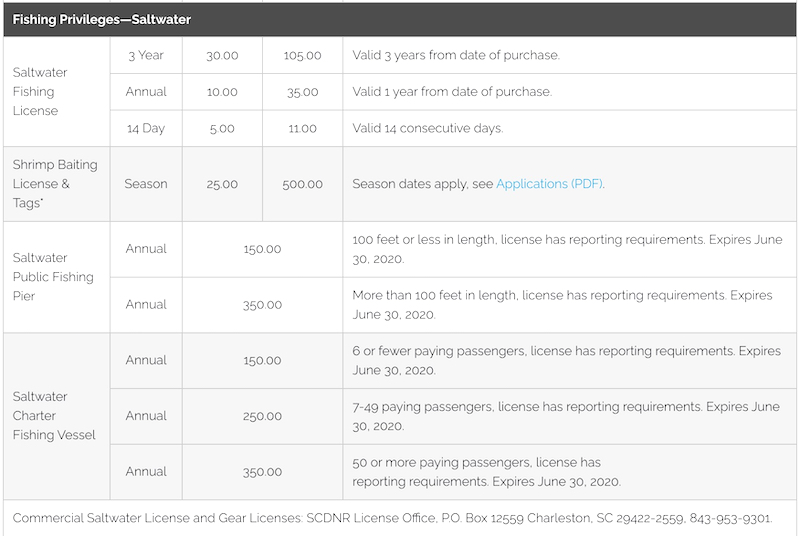Select the Saltwater Public Fishing Pier label

[x=53, y=277]
